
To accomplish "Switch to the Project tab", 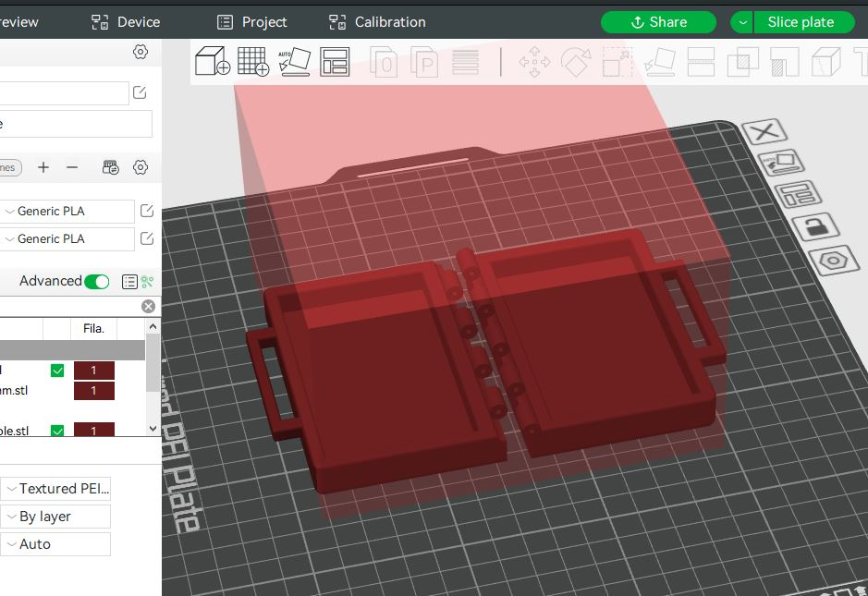I will 251,22.
